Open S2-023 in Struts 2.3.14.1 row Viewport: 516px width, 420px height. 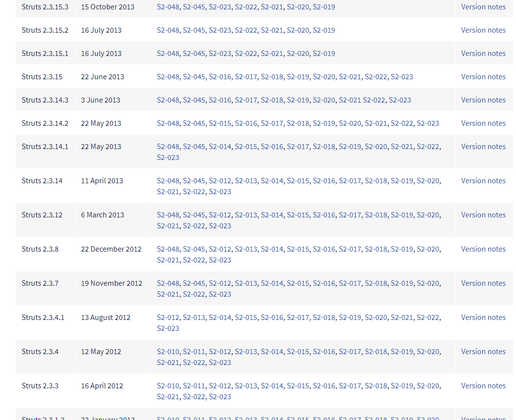(x=168, y=157)
